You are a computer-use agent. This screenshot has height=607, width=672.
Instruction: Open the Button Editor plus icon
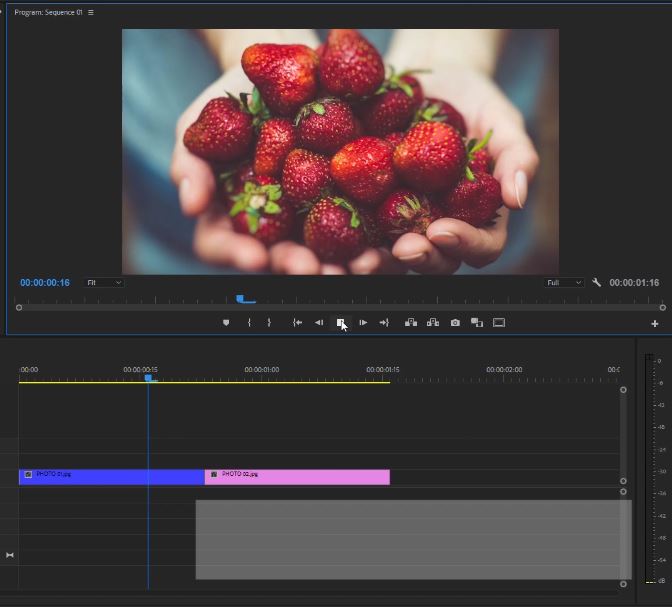pyautogui.click(x=655, y=324)
